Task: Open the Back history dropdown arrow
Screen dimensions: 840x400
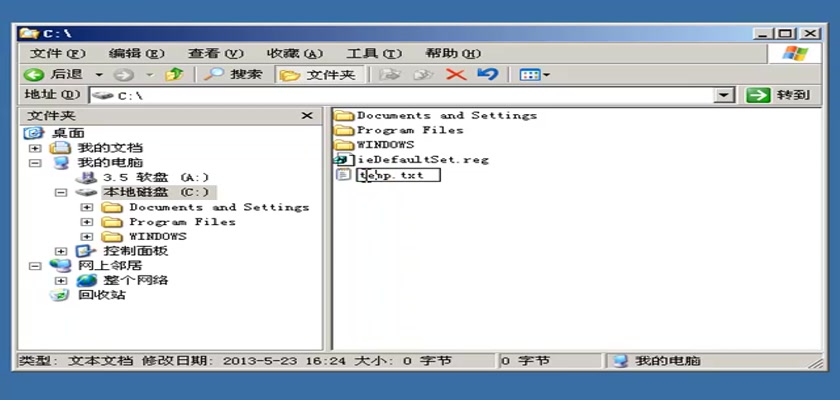Action: [x=99, y=74]
